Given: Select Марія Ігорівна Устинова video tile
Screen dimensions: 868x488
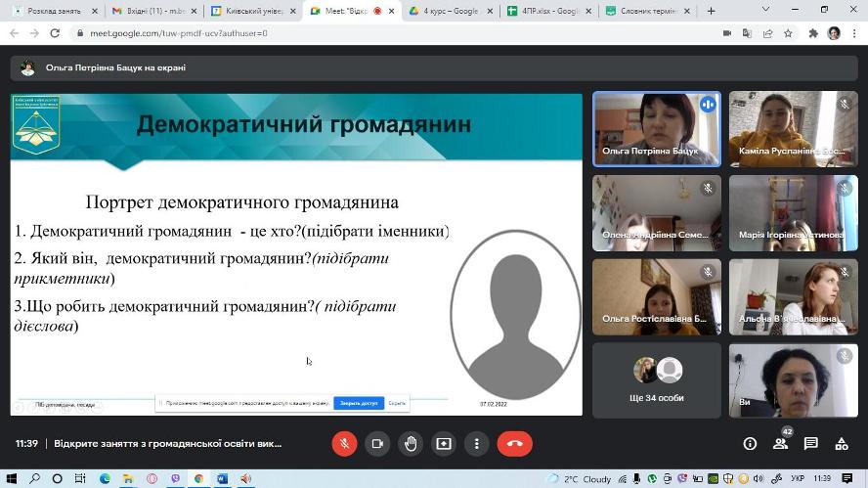Looking at the screenshot, I should coord(794,213).
